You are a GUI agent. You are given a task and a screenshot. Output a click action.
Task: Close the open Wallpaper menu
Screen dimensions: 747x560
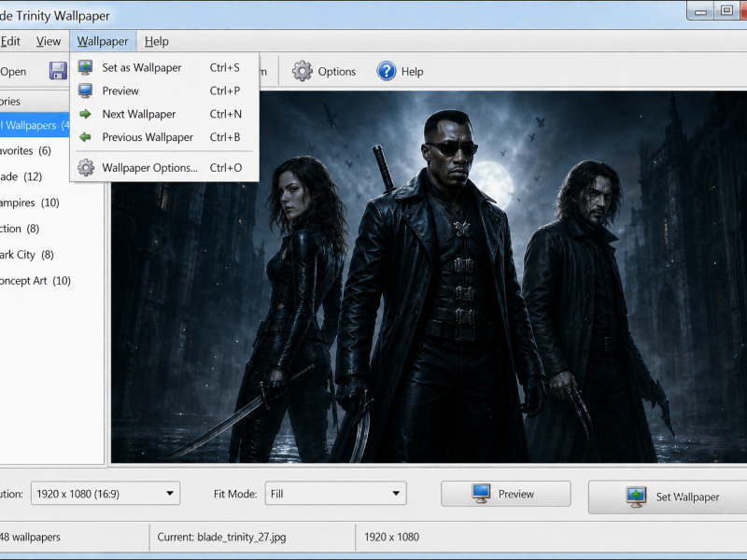tap(103, 41)
